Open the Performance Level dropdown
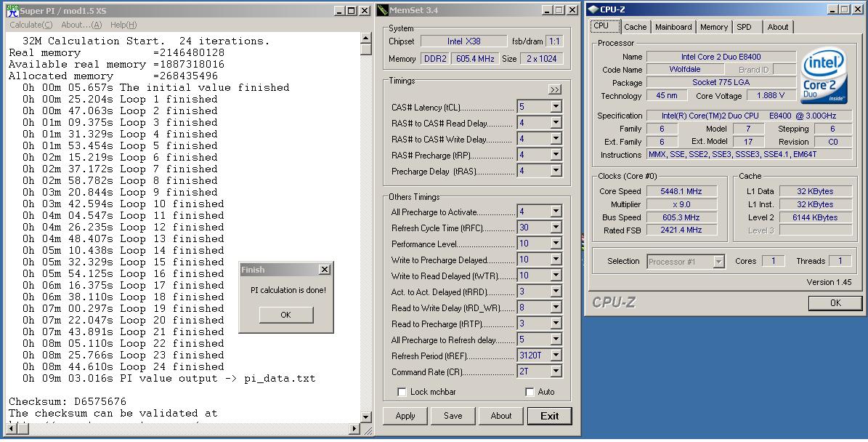 click(x=556, y=244)
